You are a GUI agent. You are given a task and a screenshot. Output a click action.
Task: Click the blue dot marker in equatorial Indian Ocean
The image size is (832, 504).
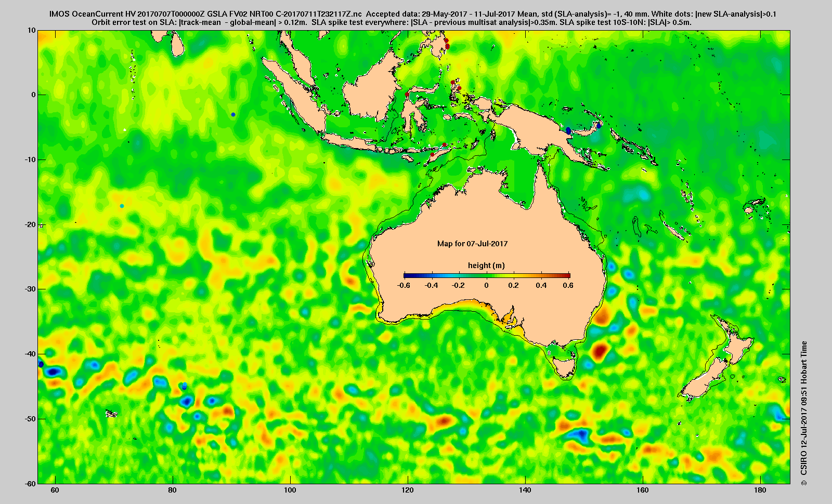coord(233,114)
